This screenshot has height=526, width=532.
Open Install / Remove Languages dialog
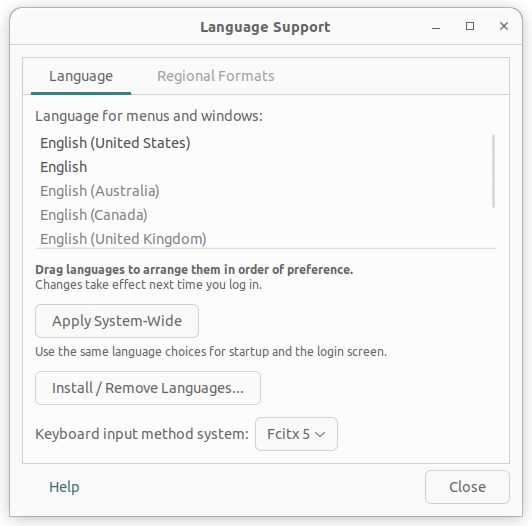(x=148, y=388)
